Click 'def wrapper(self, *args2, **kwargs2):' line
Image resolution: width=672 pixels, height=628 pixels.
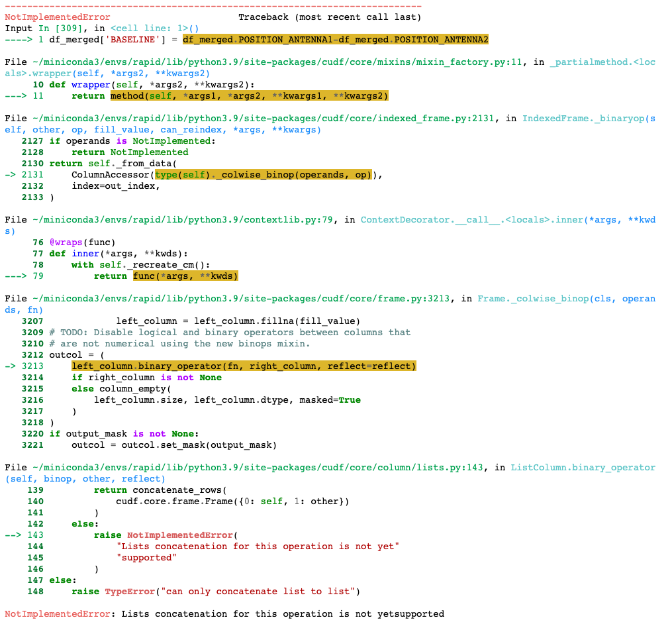[x=152, y=85]
